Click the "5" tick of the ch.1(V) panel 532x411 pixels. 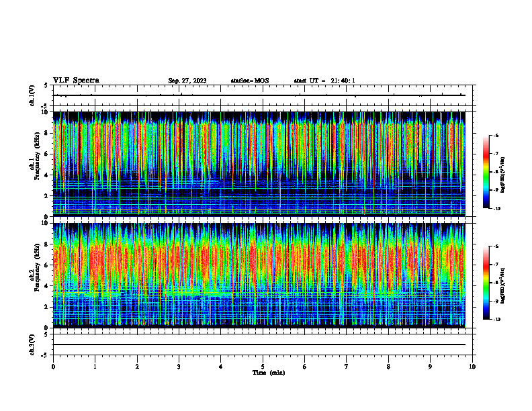click(46, 85)
